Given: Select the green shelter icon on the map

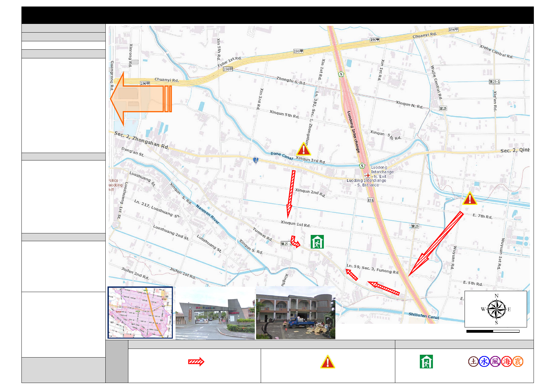Looking at the screenshot, I should [317, 242].
